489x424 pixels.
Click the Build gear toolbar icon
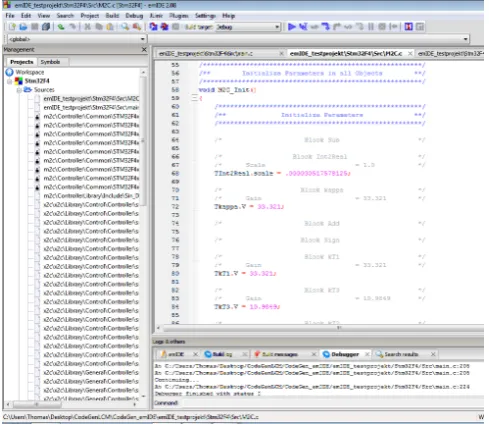(153, 27)
